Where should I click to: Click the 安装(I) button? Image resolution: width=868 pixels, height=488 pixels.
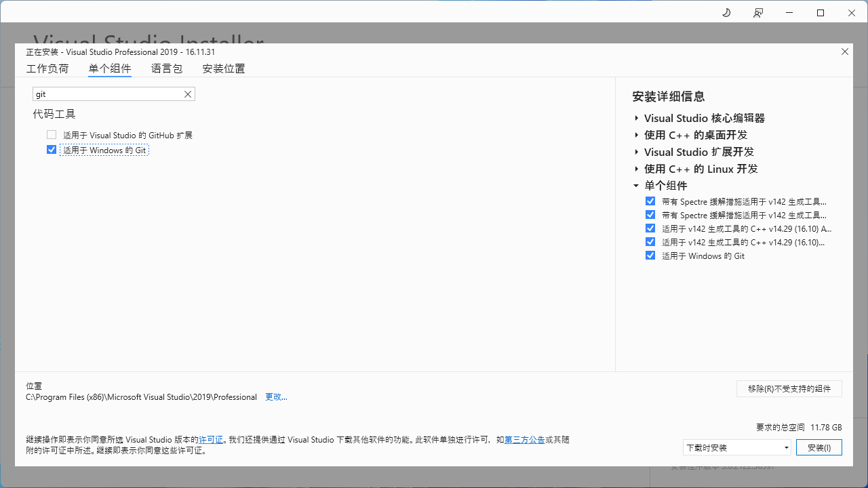coord(819,447)
